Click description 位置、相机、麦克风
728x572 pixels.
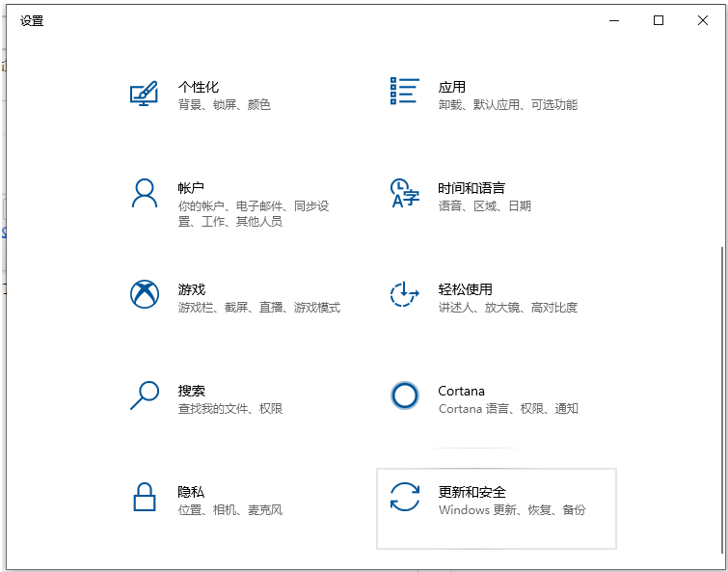(x=230, y=510)
